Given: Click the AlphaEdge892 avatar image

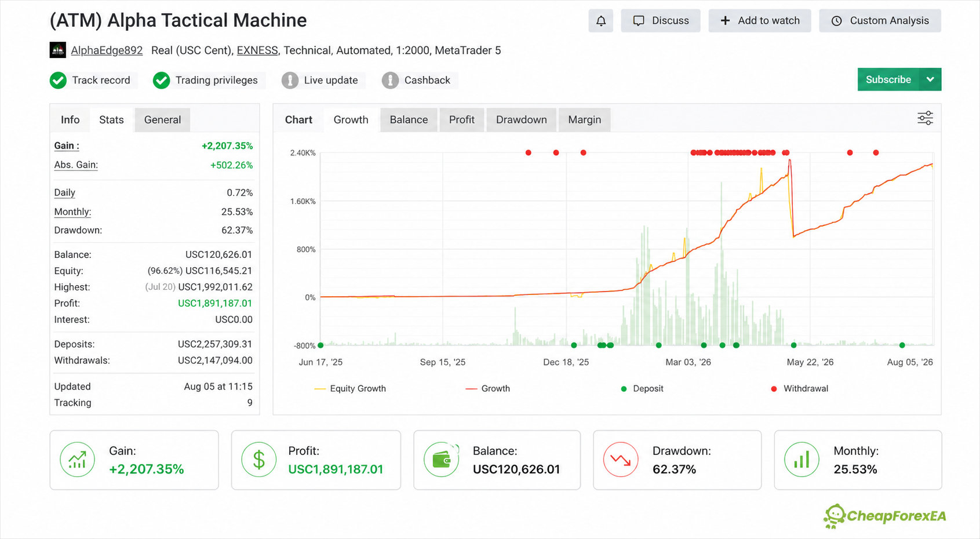Looking at the screenshot, I should [x=57, y=50].
